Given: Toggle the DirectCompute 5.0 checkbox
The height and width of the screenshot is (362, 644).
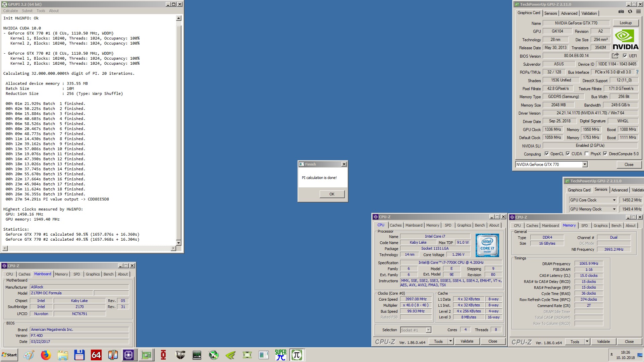Looking at the screenshot, I should pyautogui.click(x=605, y=154).
